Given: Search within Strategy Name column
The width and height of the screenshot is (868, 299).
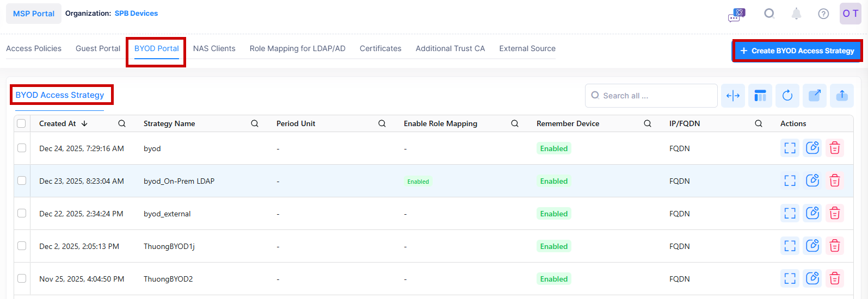Looking at the screenshot, I should coord(255,123).
